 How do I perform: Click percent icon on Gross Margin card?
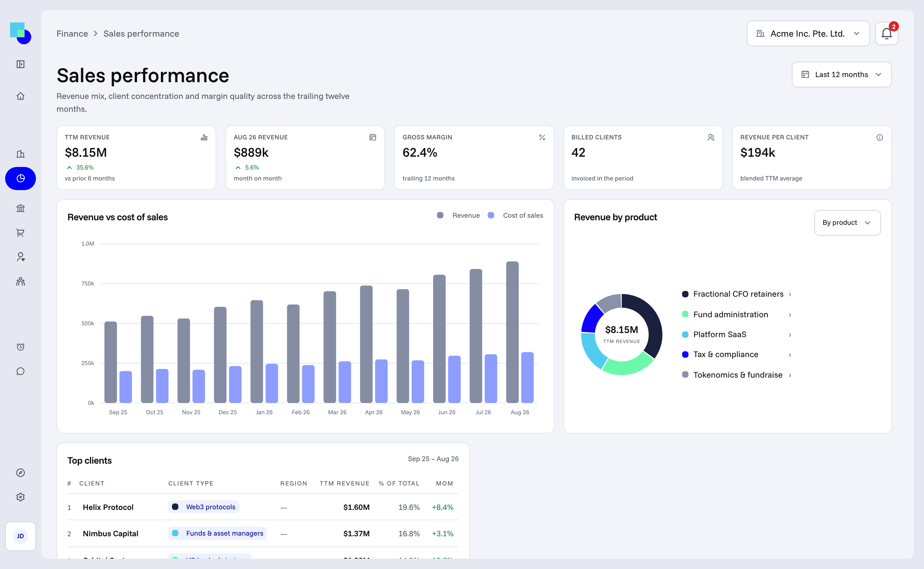[x=542, y=137]
